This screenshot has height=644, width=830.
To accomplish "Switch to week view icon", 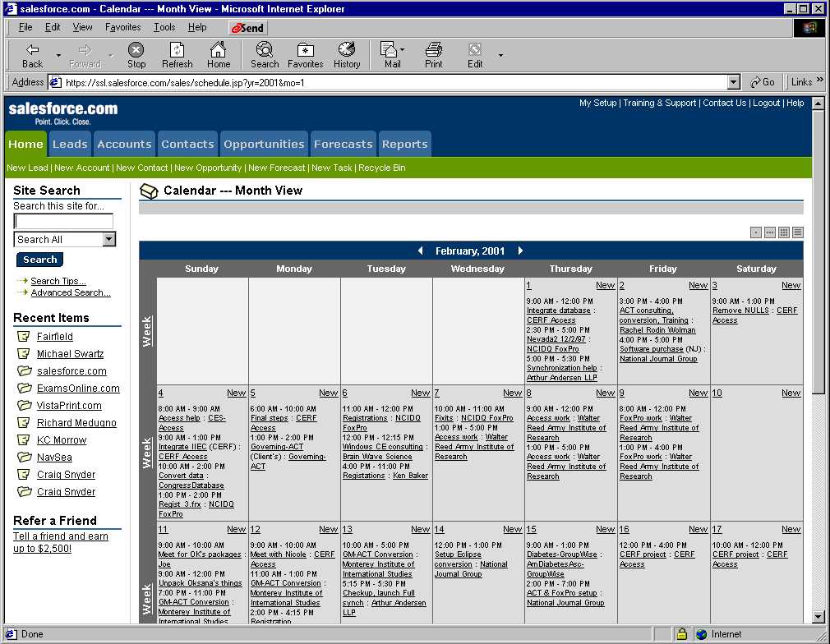I will click(x=770, y=232).
